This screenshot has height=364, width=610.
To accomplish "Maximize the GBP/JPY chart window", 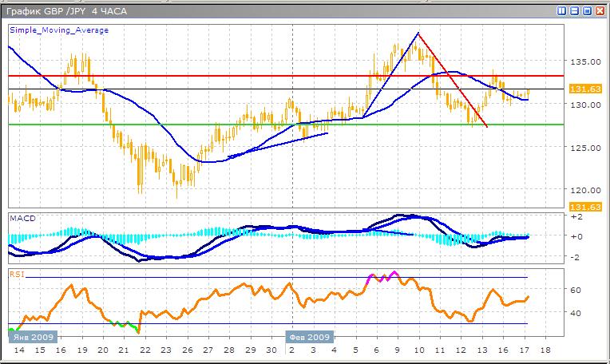I will [587, 10].
